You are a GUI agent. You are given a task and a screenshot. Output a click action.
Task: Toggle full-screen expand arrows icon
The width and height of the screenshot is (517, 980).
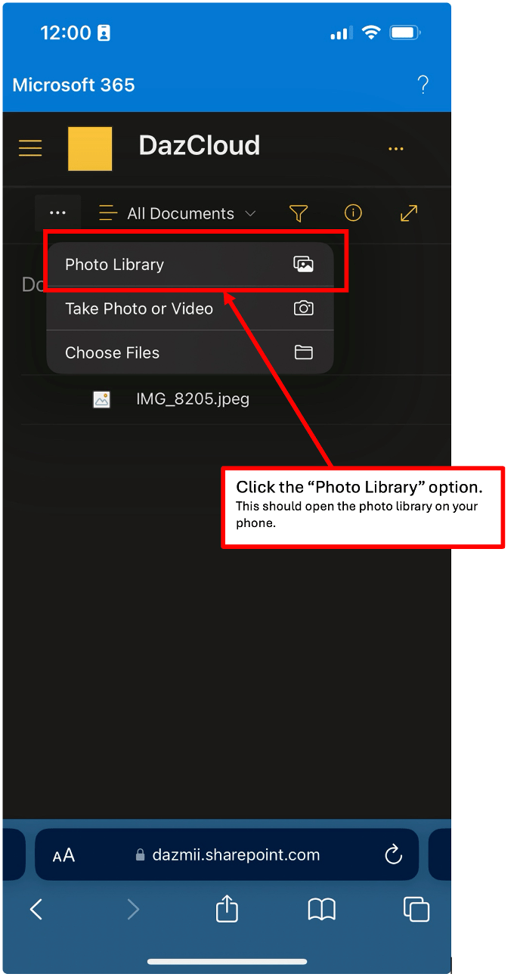409,214
